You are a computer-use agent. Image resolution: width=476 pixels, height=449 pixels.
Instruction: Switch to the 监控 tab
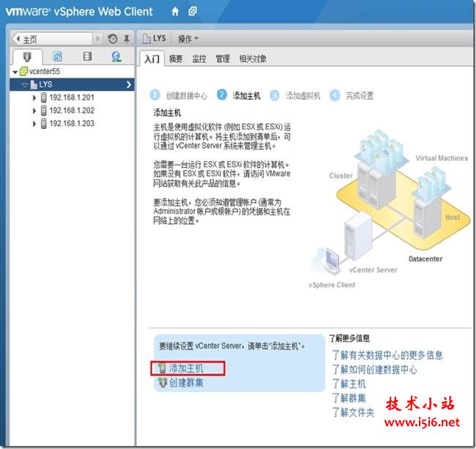click(x=199, y=59)
